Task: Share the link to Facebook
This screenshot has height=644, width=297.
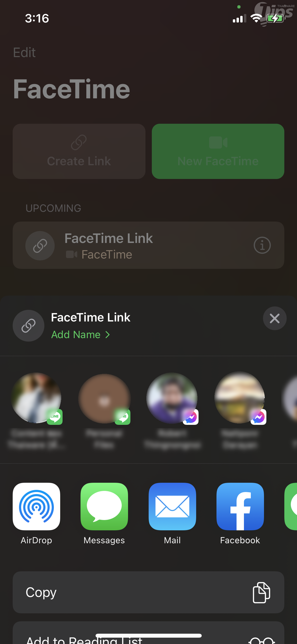Action: pyautogui.click(x=240, y=507)
